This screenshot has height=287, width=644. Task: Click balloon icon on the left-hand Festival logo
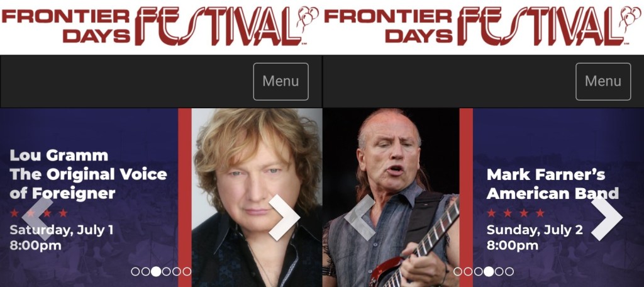coord(308,18)
